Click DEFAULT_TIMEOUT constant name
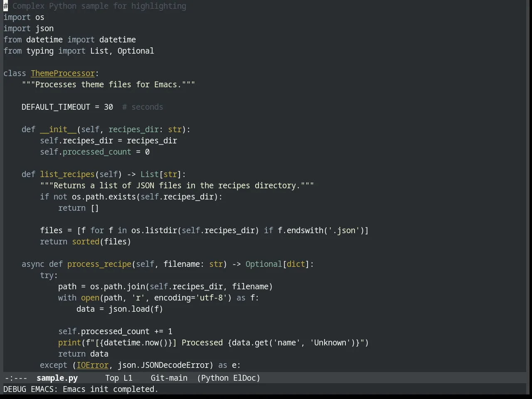532x399 pixels. (56, 107)
